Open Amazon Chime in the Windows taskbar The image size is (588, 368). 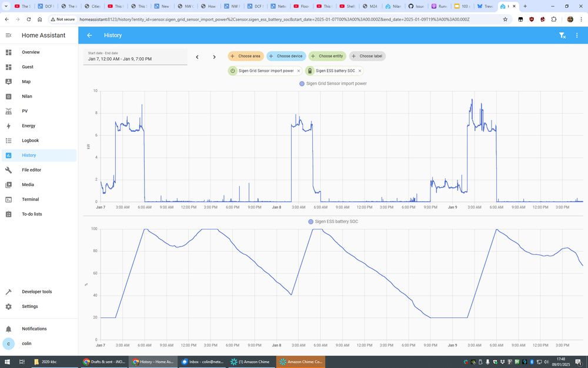(251, 362)
